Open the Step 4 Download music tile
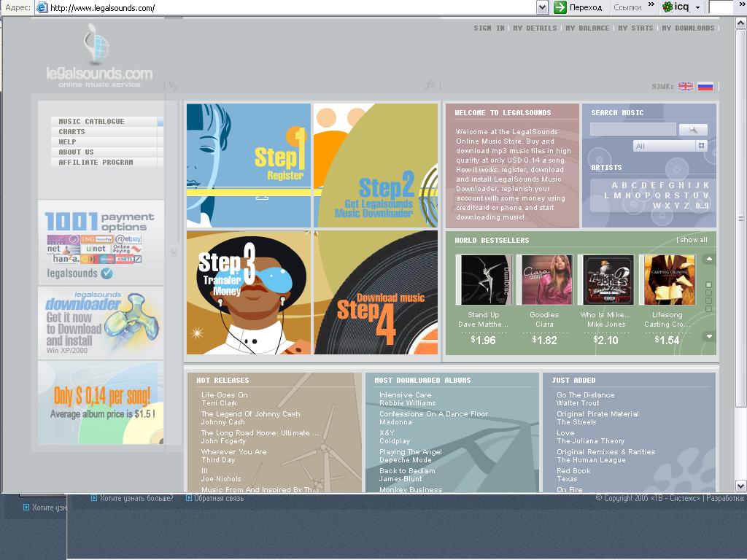The height and width of the screenshot is (560, 747). tap(376, 292)
